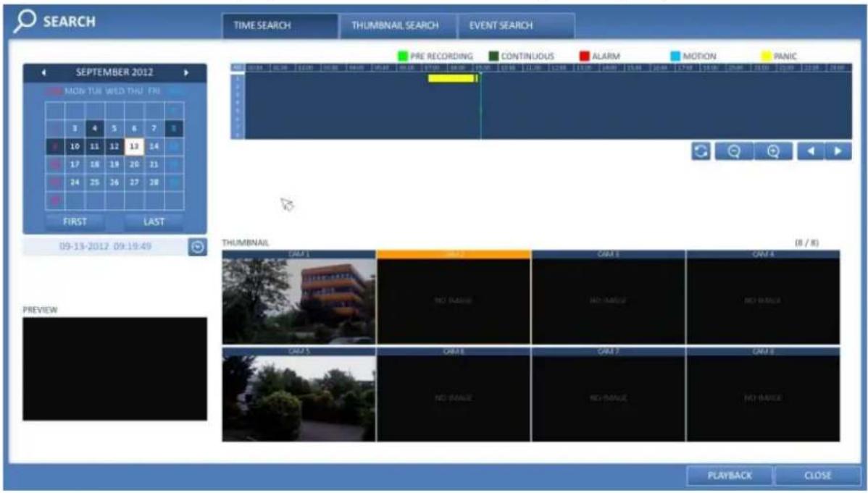Select September 17 in the calendar
This screenshot has height=493, width=868.
pyautogui.click(x=75, y=164)
